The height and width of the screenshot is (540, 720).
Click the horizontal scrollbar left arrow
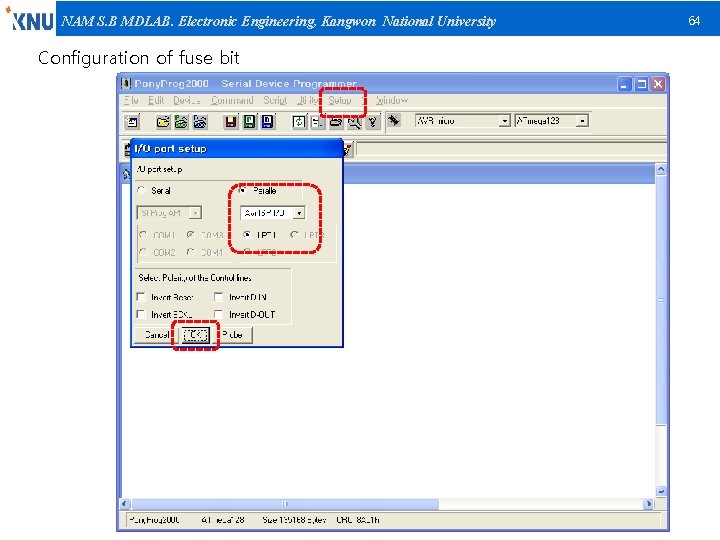click(125, 504)
